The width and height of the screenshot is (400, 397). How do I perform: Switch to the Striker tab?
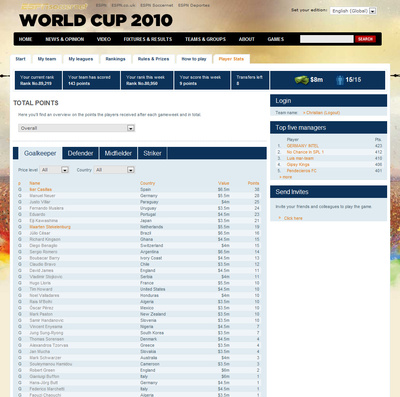pos(152,153)
